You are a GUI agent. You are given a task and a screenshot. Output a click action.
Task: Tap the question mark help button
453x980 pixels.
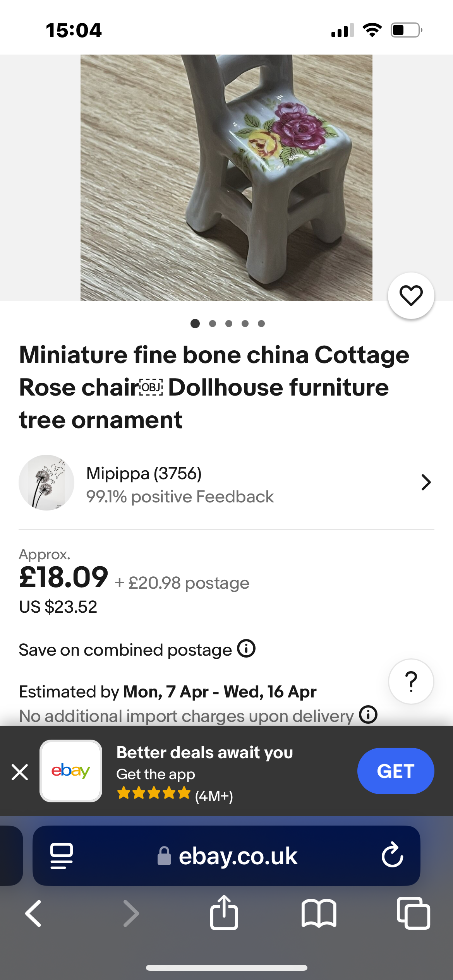pyautogui.click(x=411, y=681)
